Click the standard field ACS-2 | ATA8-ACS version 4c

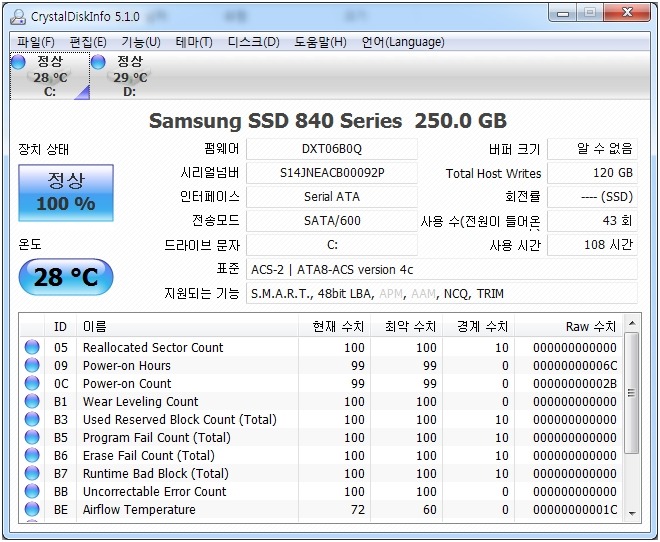tap(442, 269)
